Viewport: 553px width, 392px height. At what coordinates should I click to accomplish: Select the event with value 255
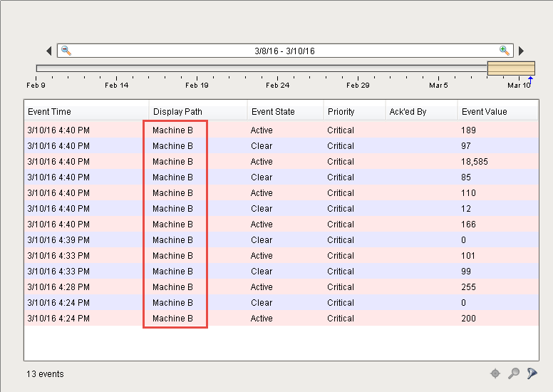(281, 287)
